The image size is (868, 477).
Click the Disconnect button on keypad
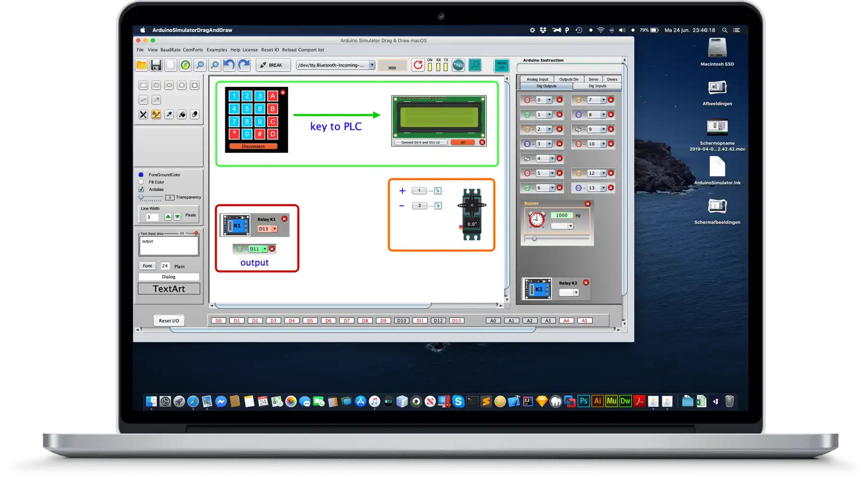(x=253, y=147)
